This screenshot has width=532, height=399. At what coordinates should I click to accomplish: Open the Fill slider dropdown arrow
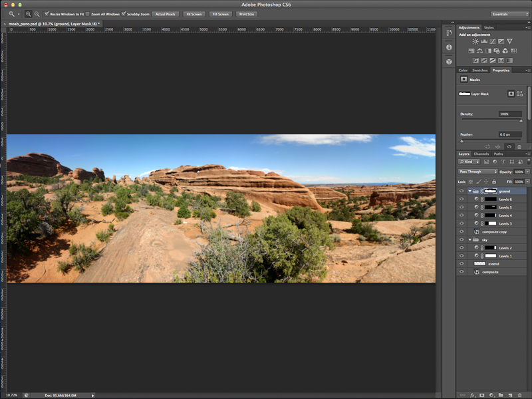click(x=527, y=182)
